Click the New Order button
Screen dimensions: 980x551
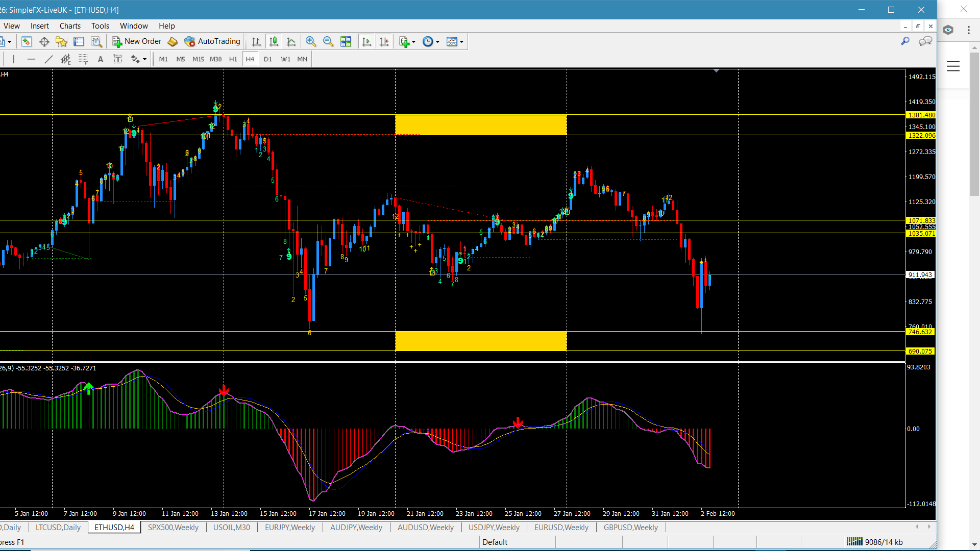137,41
